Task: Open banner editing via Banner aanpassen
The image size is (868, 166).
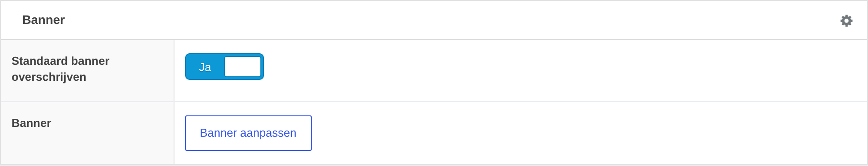Action: point(248,133)
